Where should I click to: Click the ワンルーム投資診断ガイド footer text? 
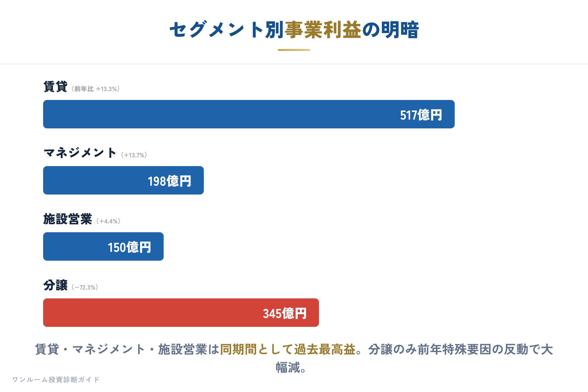coord(56,380)
